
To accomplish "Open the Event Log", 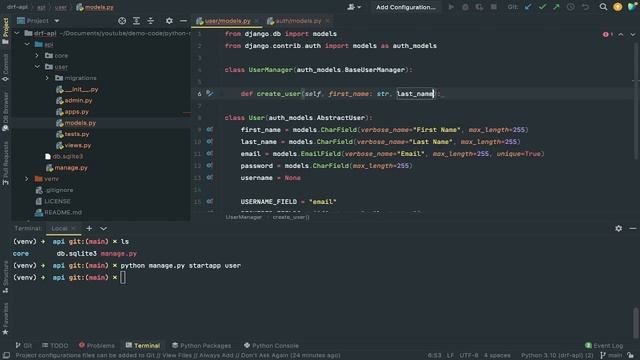I will pyautogui.click(x=604, y=345).
